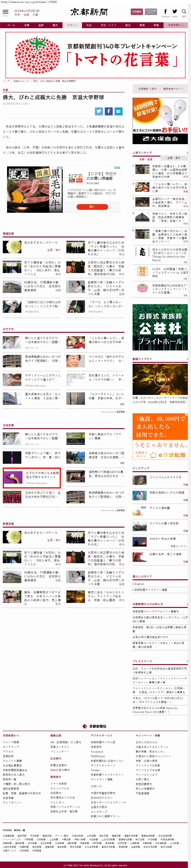
Task: Share article with Hatena B! button
Action: [118, 111]
